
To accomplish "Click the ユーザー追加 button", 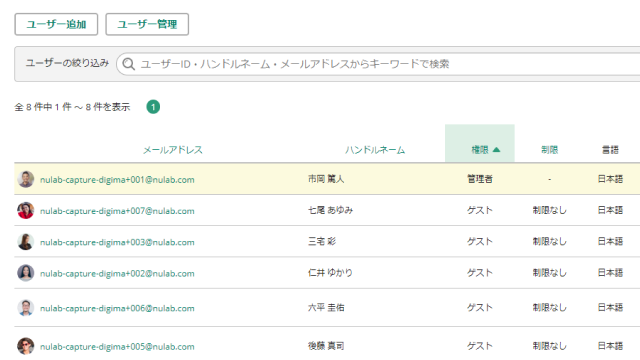I will click(56, 24).
